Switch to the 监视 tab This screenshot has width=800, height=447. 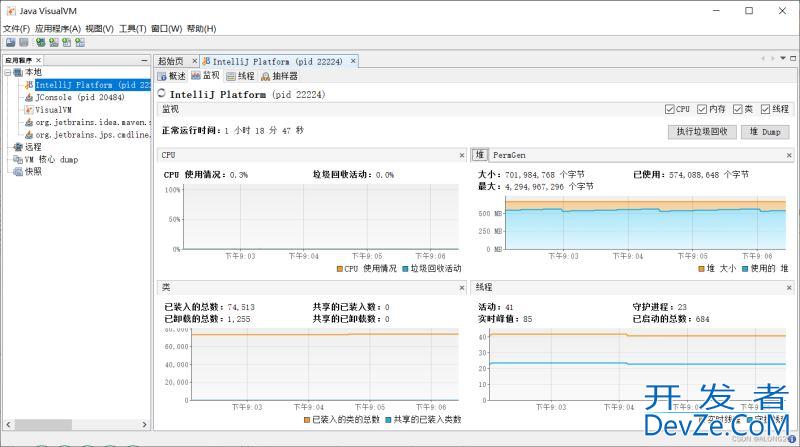(x=205, y=76)
